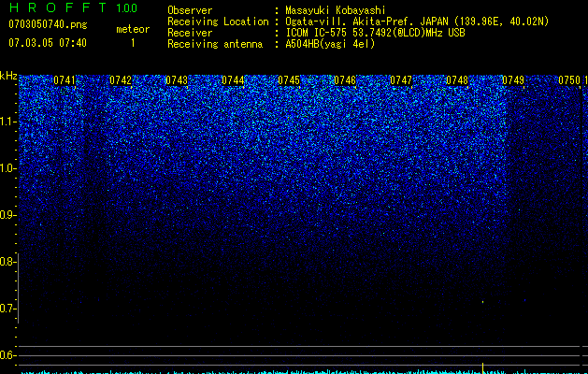Click observer name Masayuki Kobayashi
The width and height of the screenshot is (588, 374).
336,10
